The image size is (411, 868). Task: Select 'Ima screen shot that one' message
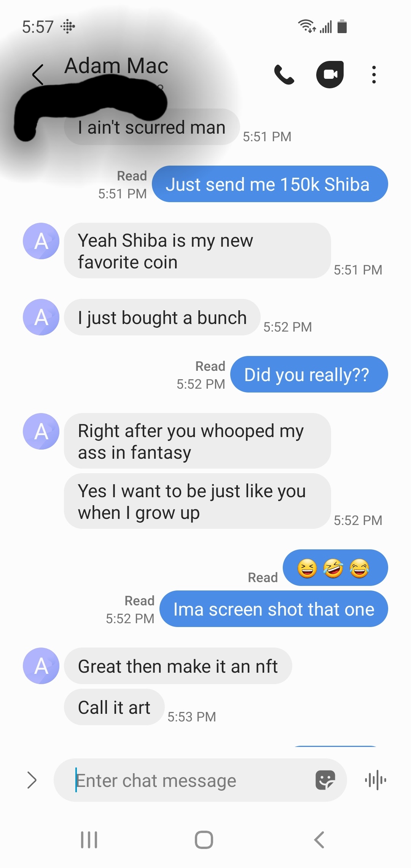[274, 609]
